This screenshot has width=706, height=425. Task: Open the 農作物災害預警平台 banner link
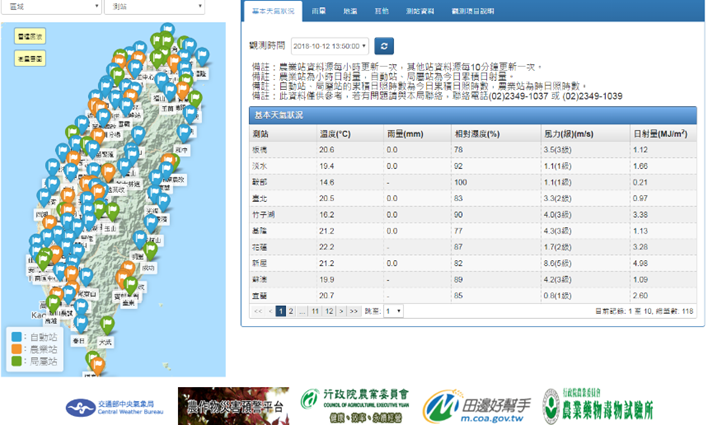point(233,406)
